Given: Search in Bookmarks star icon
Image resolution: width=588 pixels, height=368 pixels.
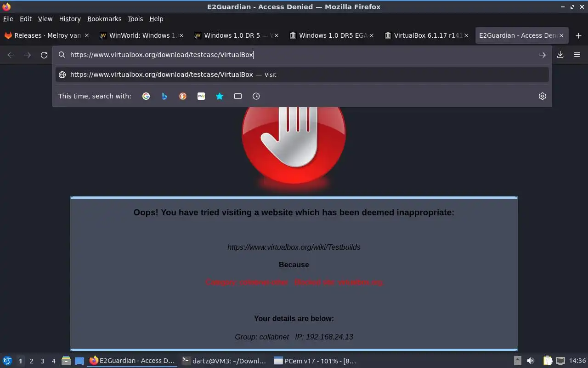Looking at the screenshot, I should (x=220, y=96).
